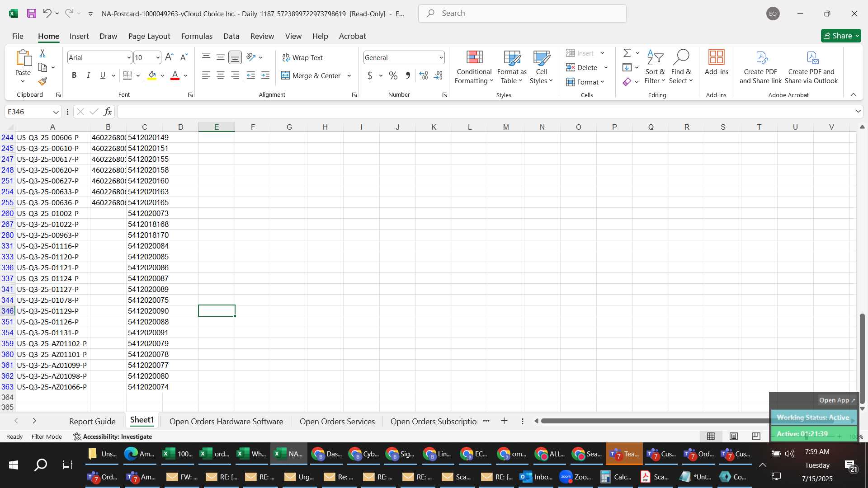Open the Open Orders Services sheet tab

point(337,421)
